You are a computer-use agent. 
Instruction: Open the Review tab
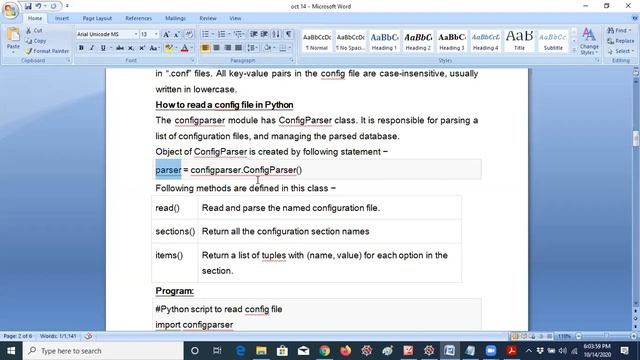click(208, 18)
